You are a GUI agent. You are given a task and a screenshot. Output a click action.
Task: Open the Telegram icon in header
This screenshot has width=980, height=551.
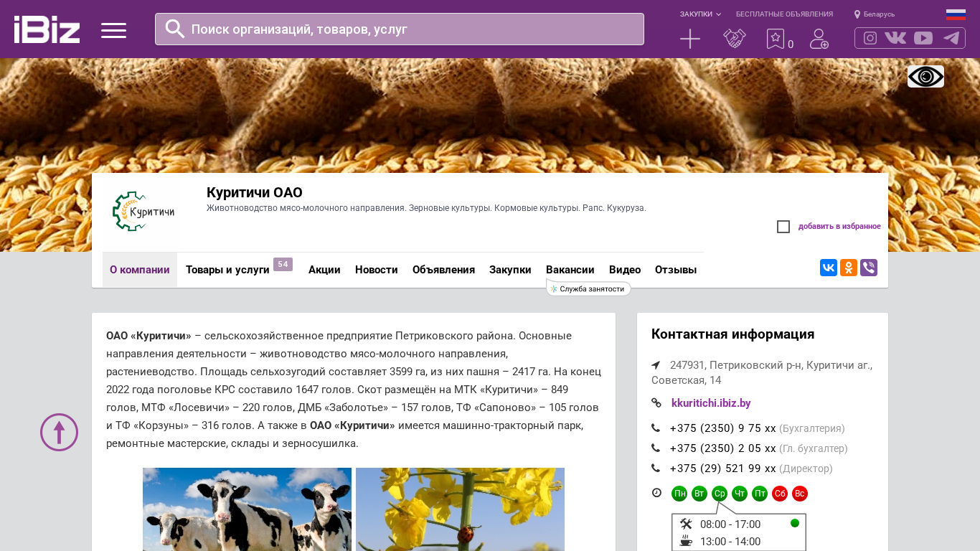[951, 38]
